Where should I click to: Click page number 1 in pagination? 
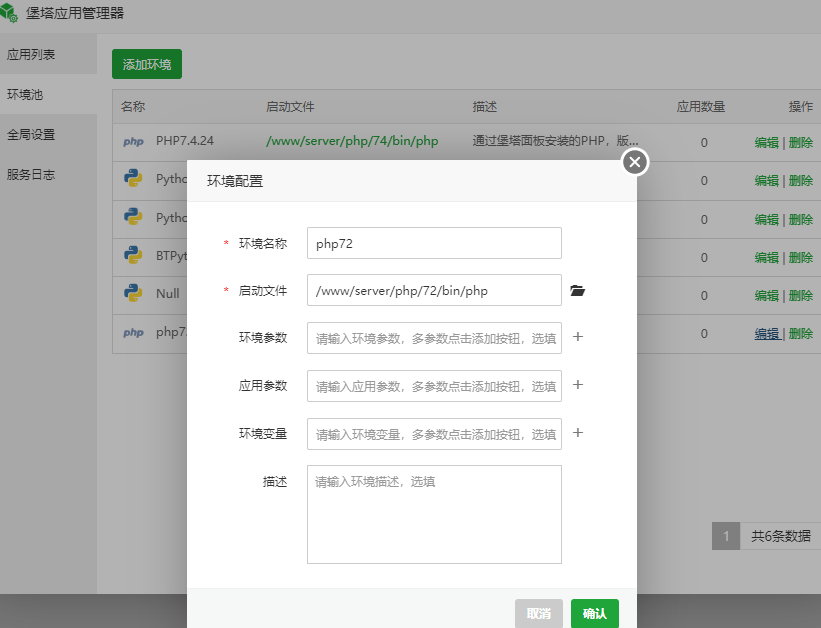coord(726,536)
